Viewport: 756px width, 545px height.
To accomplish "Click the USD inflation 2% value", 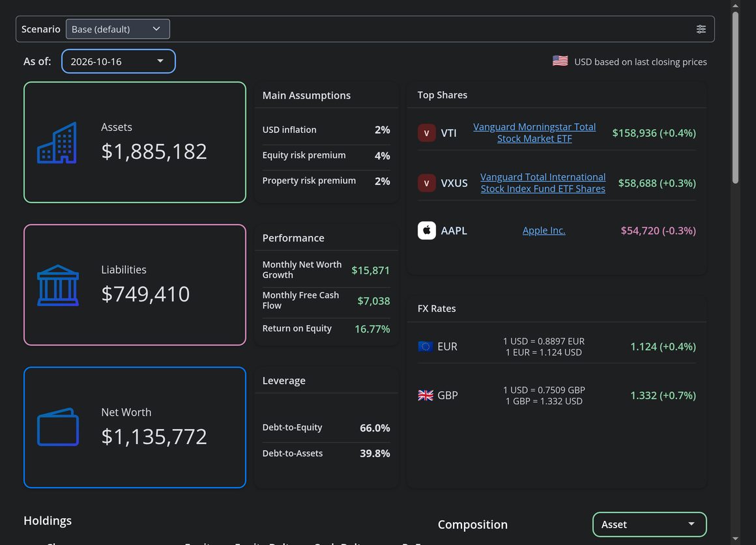I will [x=383, y=130].
